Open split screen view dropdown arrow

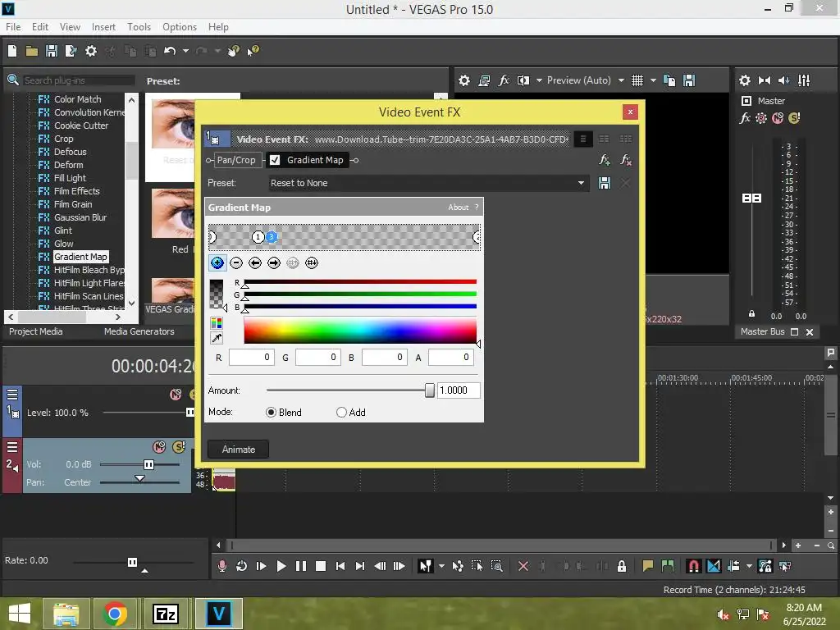[539, 80]
